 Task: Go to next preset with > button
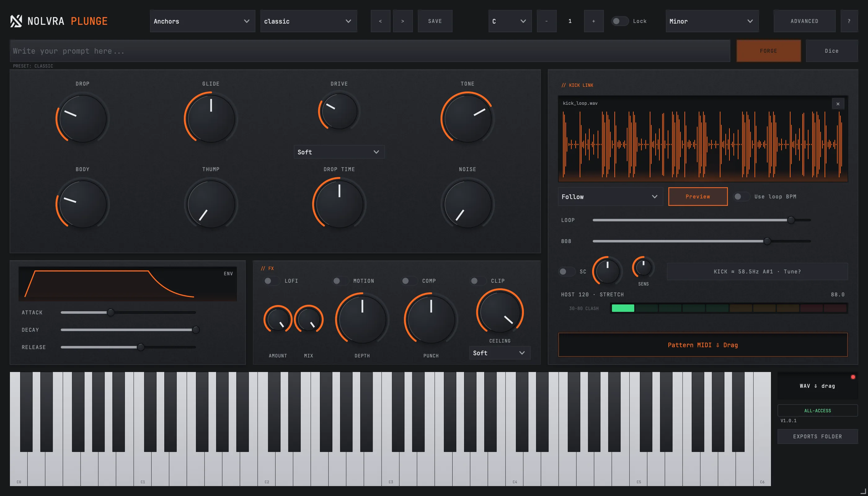coord(403,21)
